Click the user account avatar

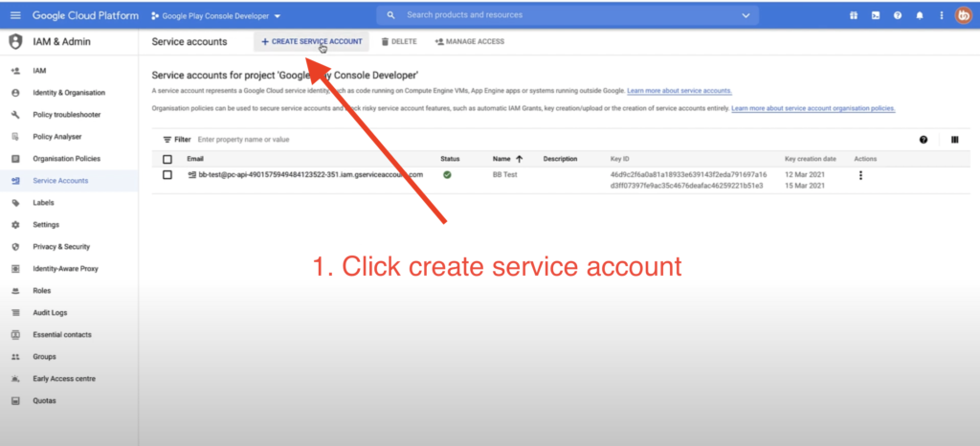coord(962,15)
